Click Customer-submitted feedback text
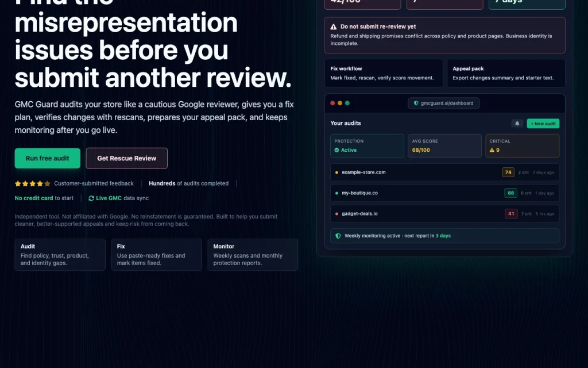Image resolution: width=588 pixels, height=368 pixels. click(94, 183)
